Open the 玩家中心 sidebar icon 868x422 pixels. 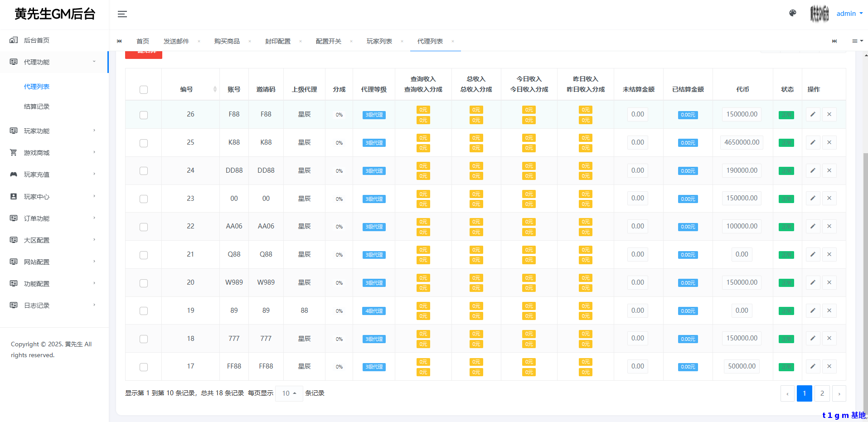13,196
